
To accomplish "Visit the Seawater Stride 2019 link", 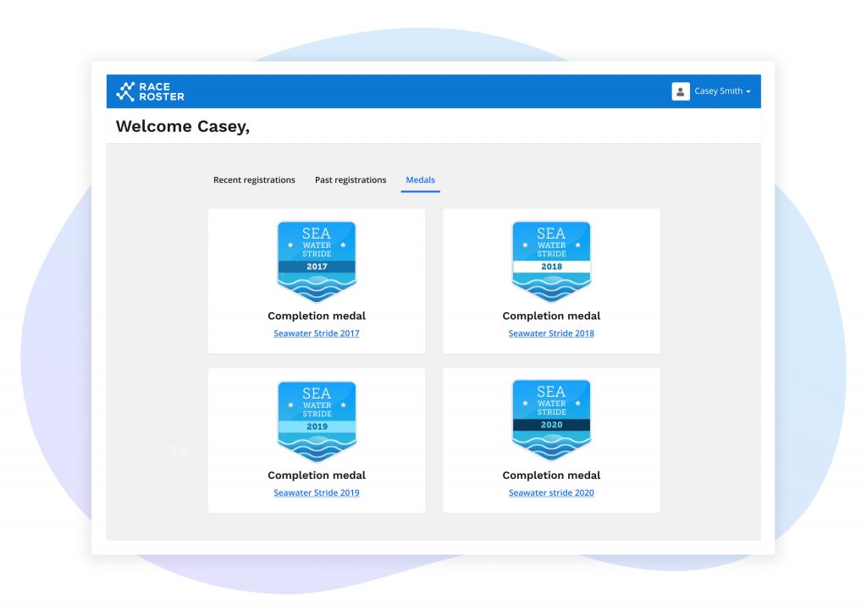I will pyautogui.click(x=317, y=493).
